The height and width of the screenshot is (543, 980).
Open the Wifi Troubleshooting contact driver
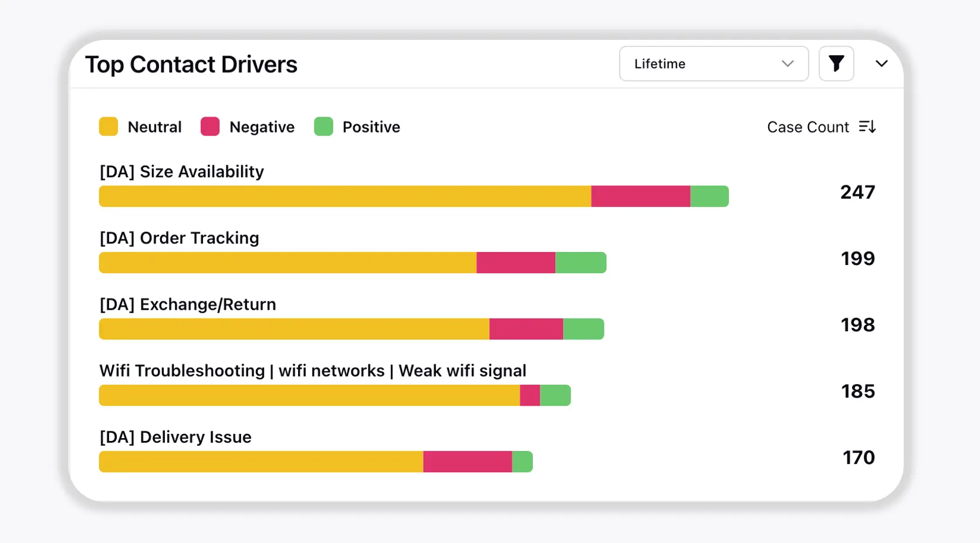coord(312,371)
